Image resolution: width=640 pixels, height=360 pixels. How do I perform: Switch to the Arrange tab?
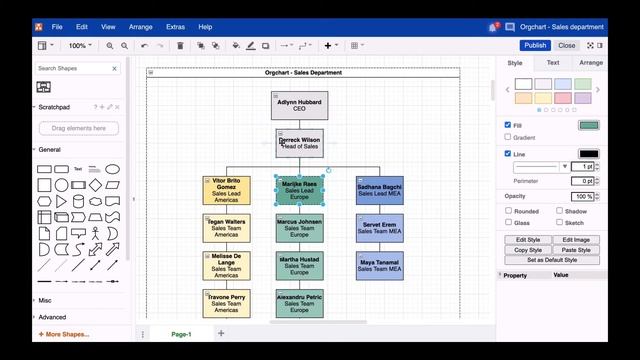(591, 63)
